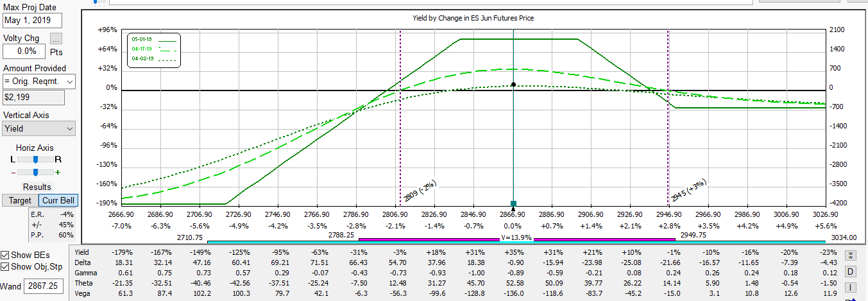868x301 pixels.
Task: Click the 3034.00 range label
Action: [842, 237]
